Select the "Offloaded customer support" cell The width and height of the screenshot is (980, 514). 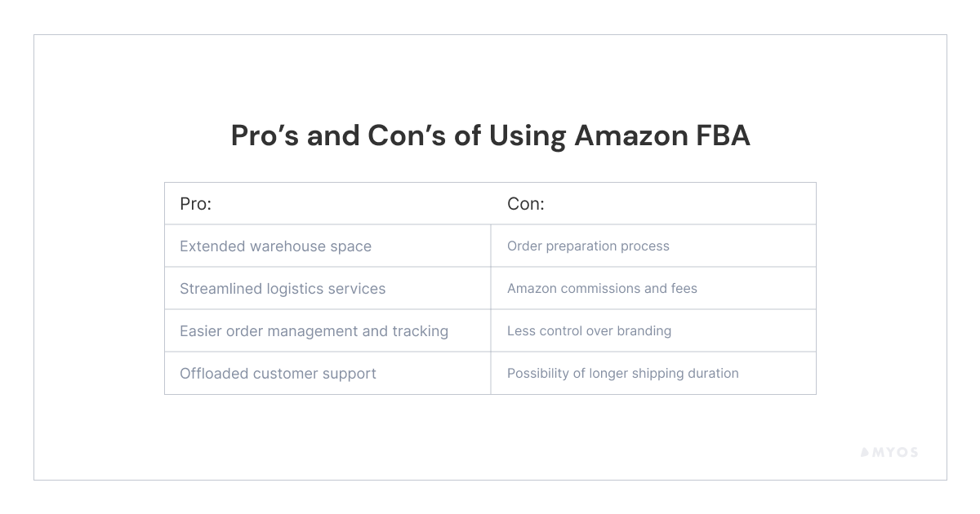[278, 374]
